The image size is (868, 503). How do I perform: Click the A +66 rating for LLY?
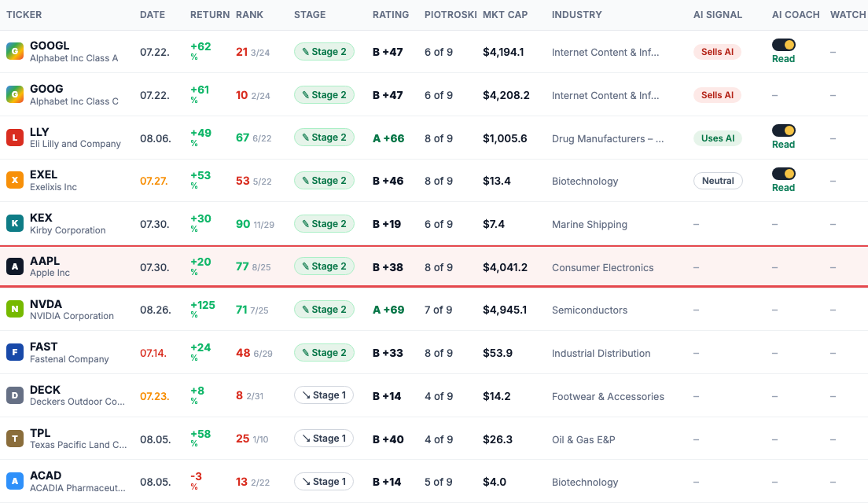[x=388, y=138]
